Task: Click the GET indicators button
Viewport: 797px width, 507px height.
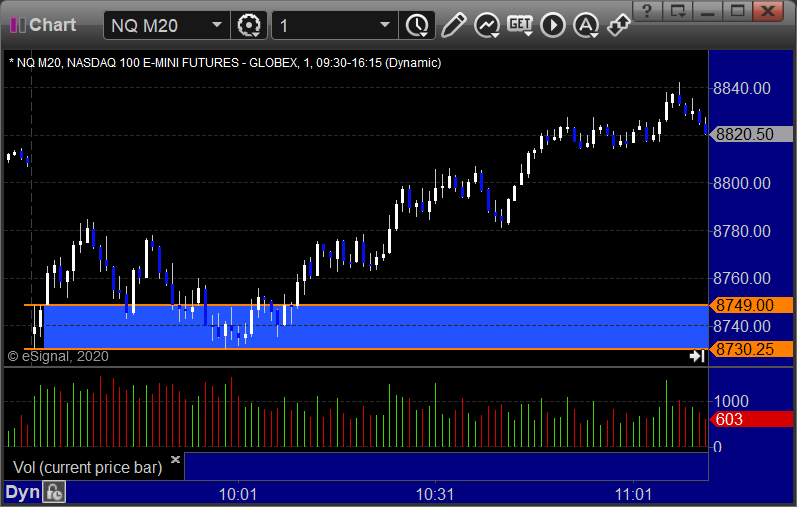Action: click(x=519, y=25)
